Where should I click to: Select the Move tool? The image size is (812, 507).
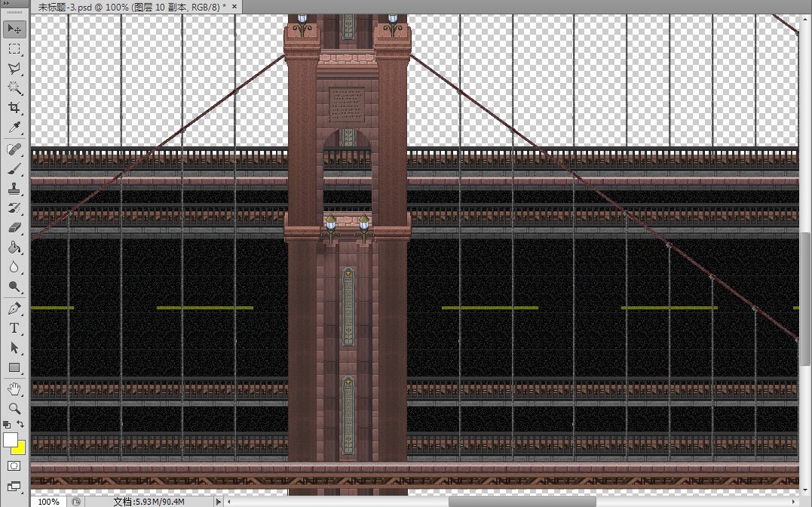(x=14, y=29)
